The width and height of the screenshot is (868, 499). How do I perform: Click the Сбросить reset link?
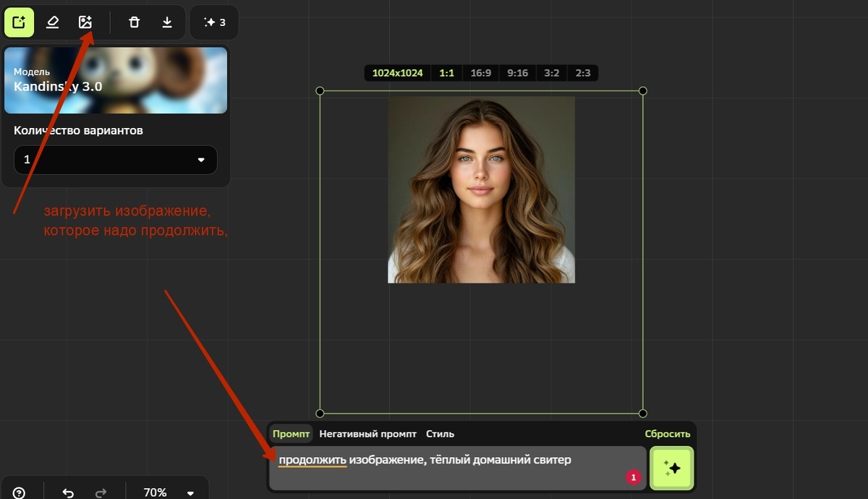[x=668, y=434]
